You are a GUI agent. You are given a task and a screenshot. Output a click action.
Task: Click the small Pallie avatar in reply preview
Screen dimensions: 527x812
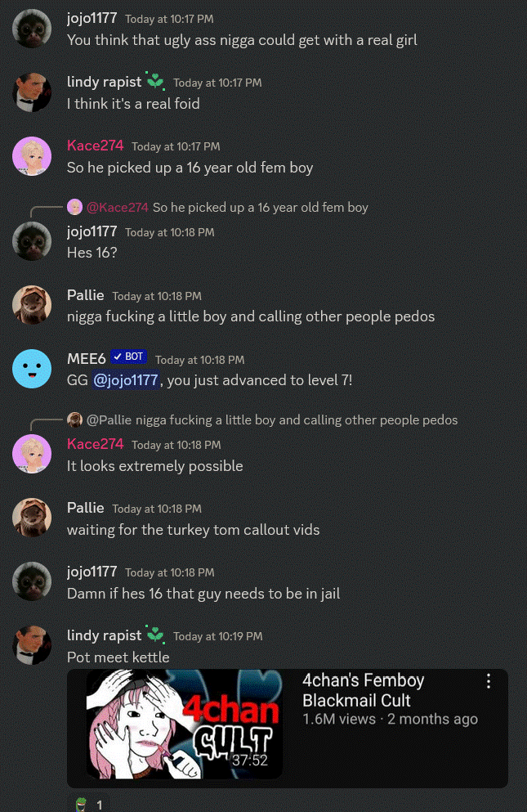(74, 420)
